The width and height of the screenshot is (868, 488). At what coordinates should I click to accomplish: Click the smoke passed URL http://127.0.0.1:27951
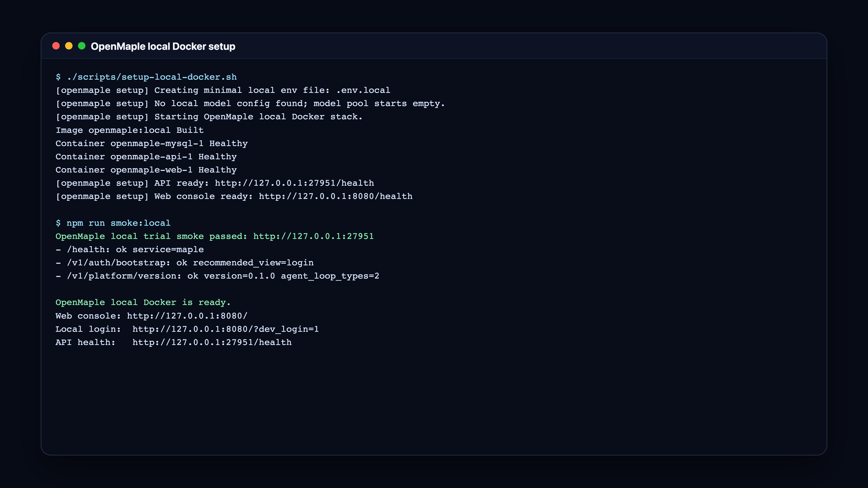[314, 236]
